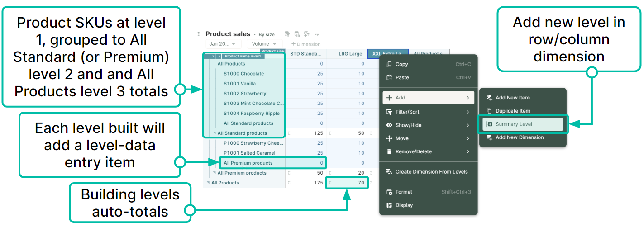Select Add in the context menu
This screenshot has height=227, width=644.
pos(428,98)
